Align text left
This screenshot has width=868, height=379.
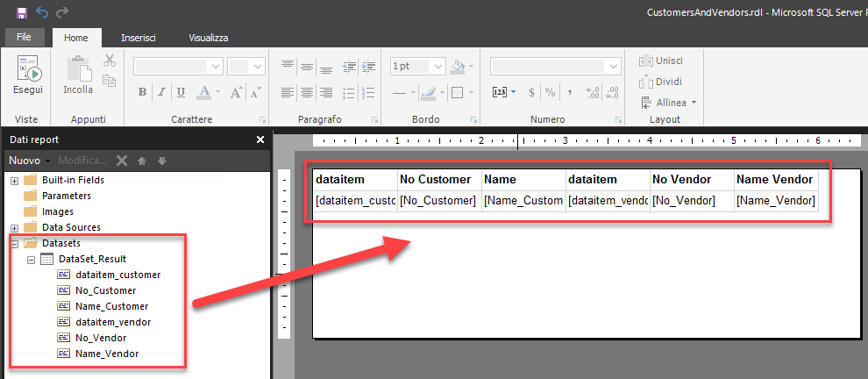point(288,92)
